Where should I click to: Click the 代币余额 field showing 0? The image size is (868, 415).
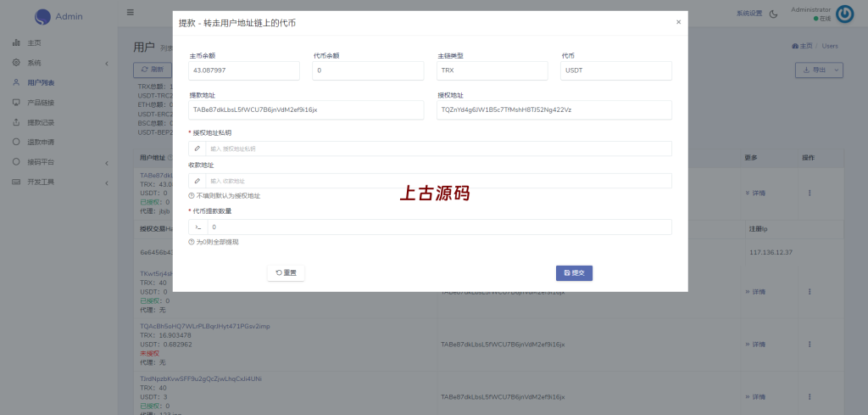pyautogui.click(x=368, y=70)
